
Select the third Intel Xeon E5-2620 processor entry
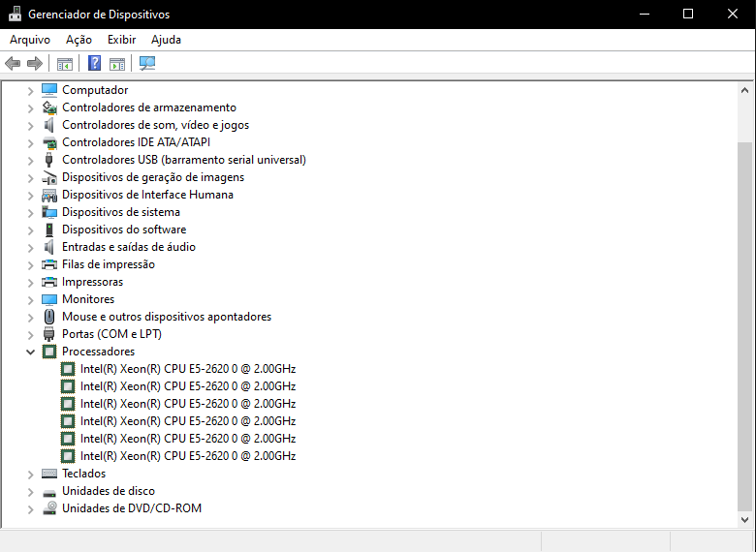click(x=188, y=404)
